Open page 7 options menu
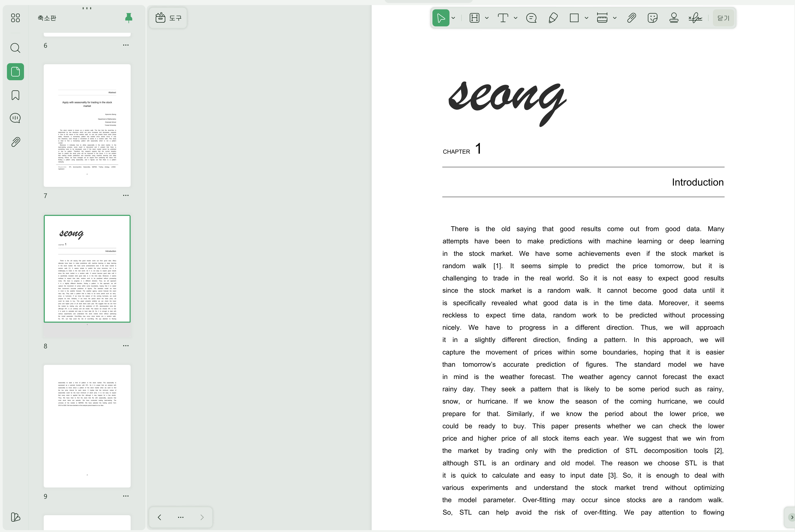This screenshot has width=795, height=532. [x=126, y=195]
